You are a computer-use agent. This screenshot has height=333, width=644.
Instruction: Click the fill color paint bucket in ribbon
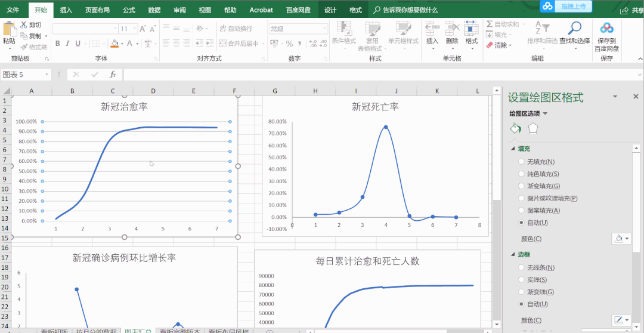114,44
